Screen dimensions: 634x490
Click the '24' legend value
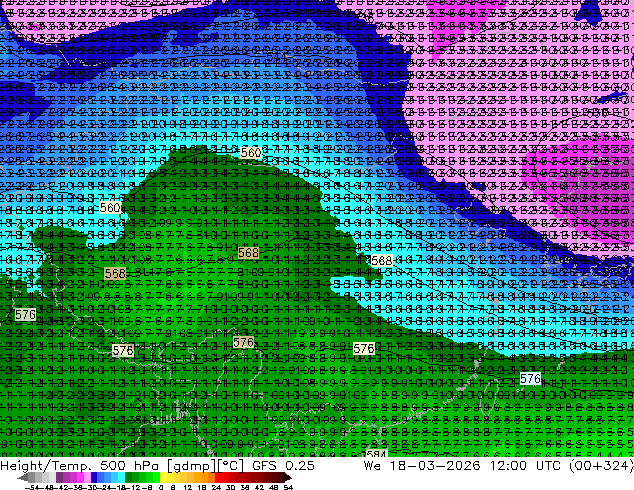[x=216, y=487]
